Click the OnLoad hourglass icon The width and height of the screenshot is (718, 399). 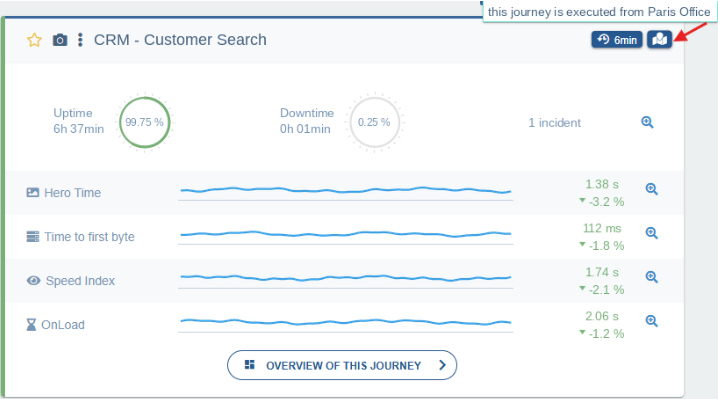pos(31,325)
